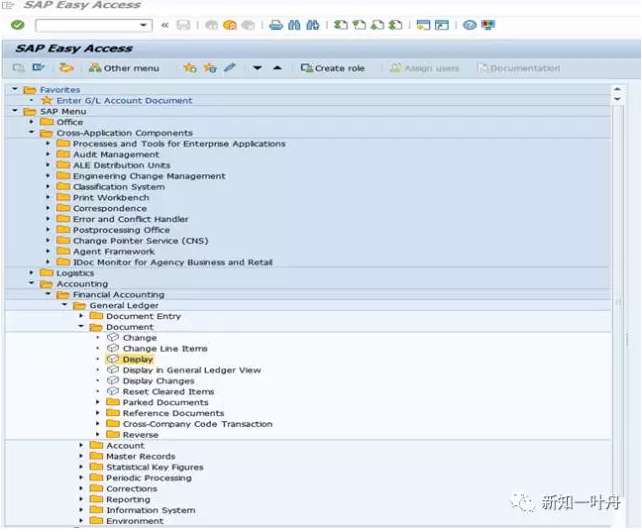Click the Change Favorites pencil icon
The height and width of the screenshot is (532, 642).
tap(230, 68)
